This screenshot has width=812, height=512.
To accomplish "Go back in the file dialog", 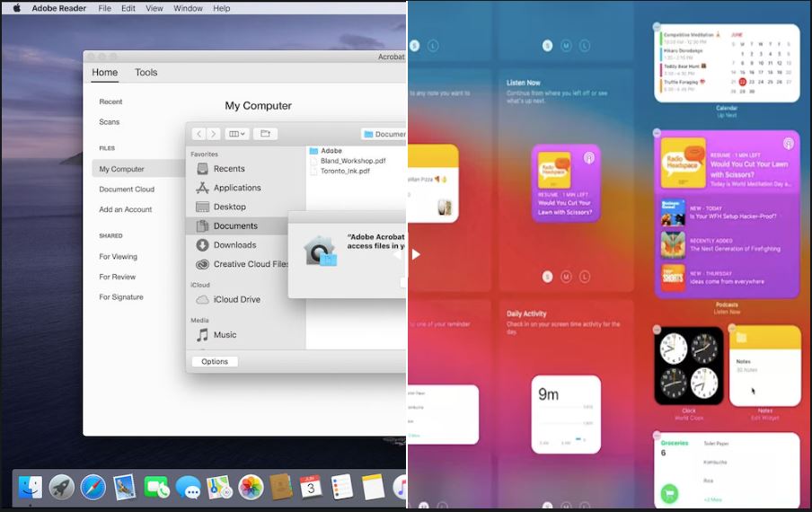I will coord(199,134).
